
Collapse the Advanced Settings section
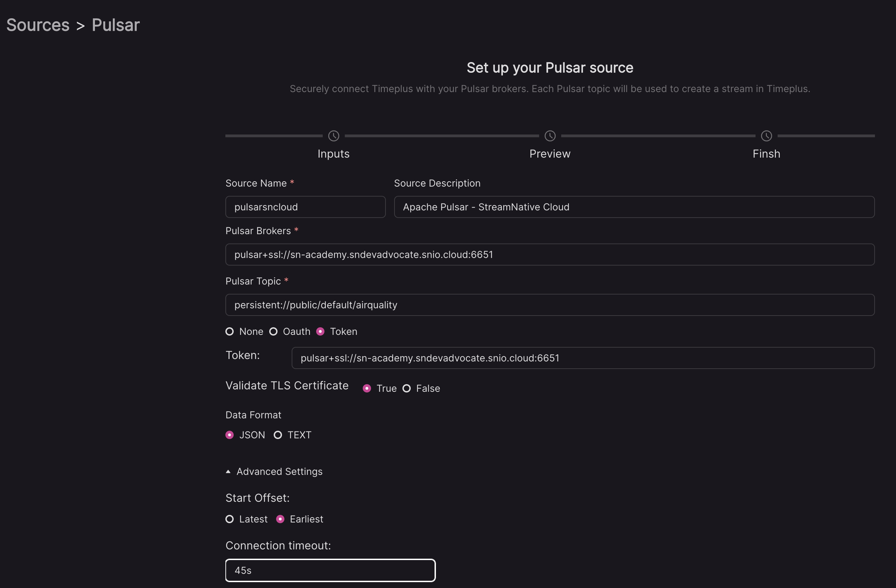[274, 471]
